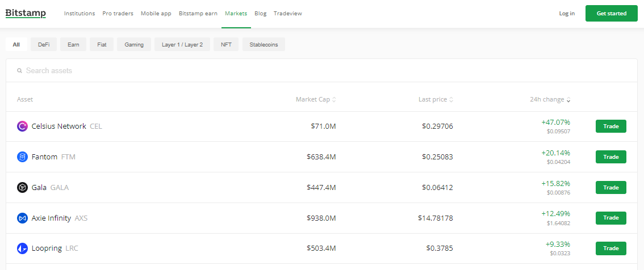
Task: Trade Axie Infinity AXS
Action: pyautogui.click(x=610, y=218)
